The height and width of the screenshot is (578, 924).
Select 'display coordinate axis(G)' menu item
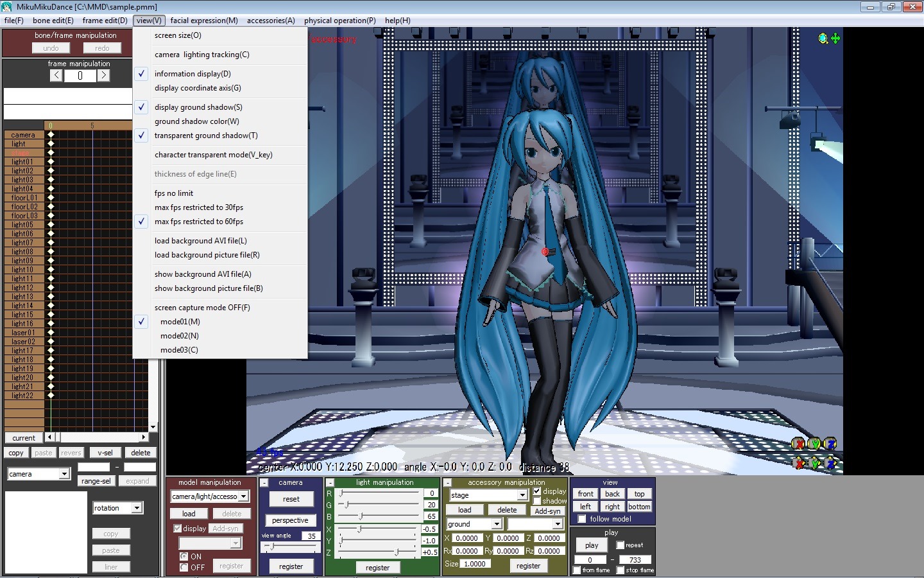[198, 88]
